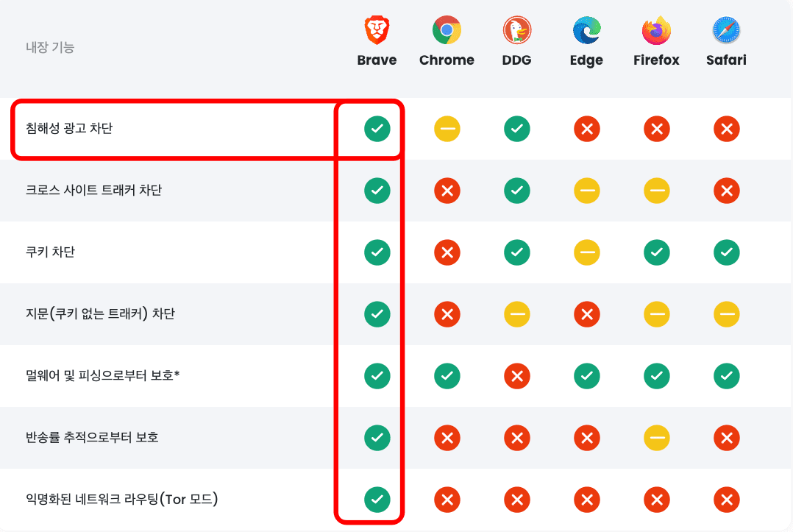Click Edge's yellow icon in 쿠키 차단 row
This screenshot has width=793, height=532.
click(587, 252)
